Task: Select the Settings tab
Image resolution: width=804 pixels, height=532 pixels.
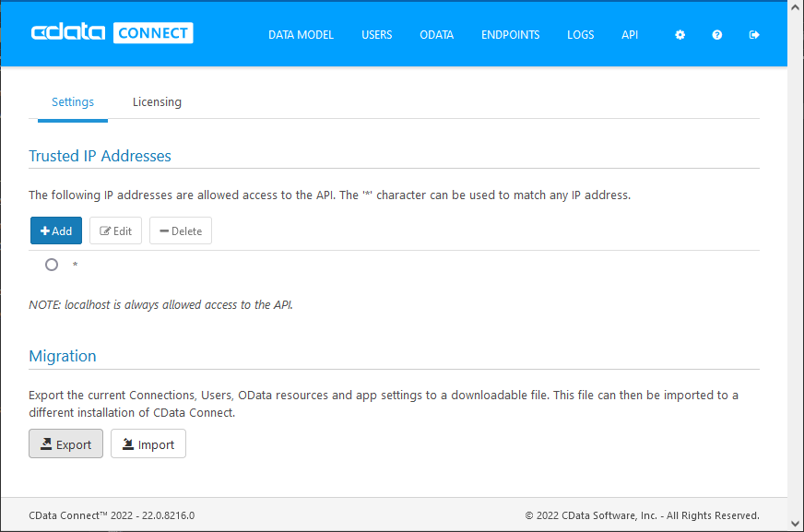Action: click(x=73, y=102)
